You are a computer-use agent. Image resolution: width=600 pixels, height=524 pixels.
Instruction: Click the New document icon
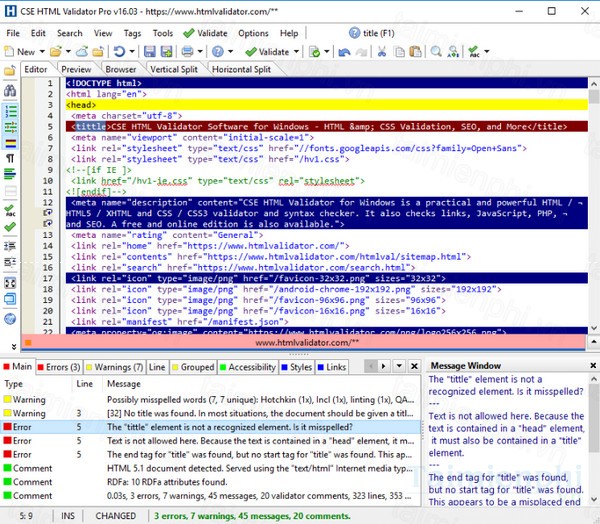pyautogui.click(x=9, y=52)
